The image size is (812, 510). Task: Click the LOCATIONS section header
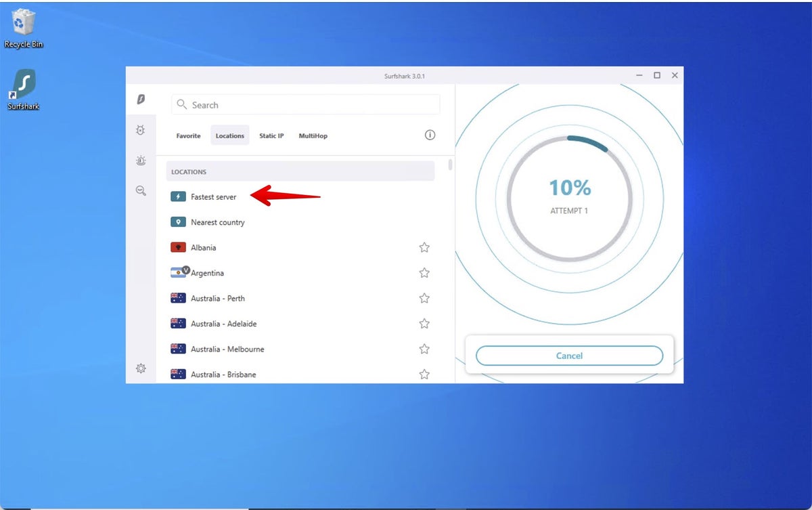300,171
